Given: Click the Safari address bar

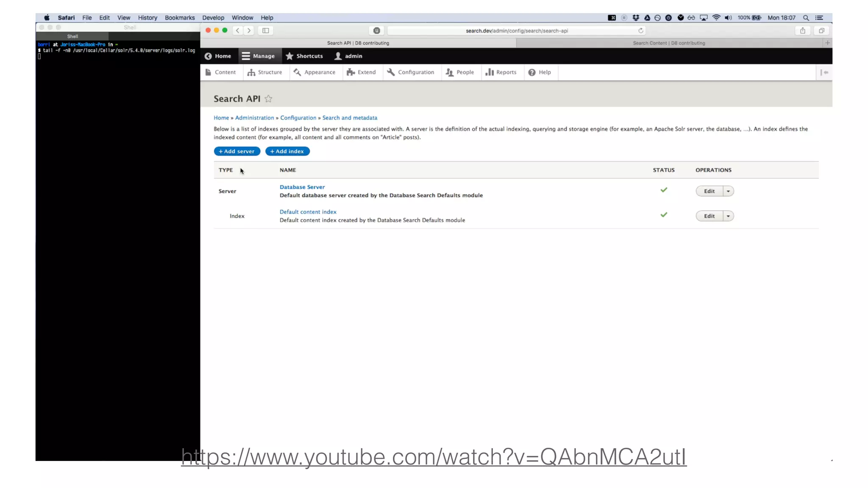Looking at the screenshot, I should click(x=517, y=30).
